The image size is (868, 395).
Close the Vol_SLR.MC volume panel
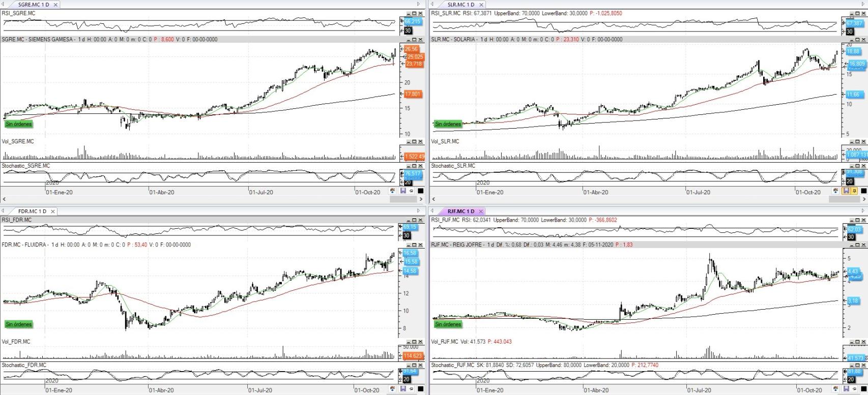pyautogui.click(x=863, y=142)
